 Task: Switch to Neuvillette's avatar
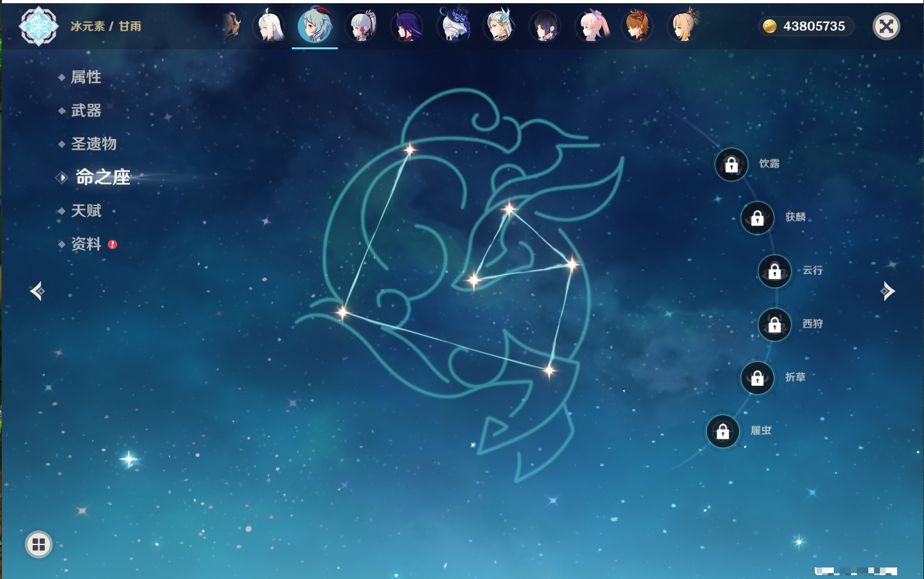point(500,26)
